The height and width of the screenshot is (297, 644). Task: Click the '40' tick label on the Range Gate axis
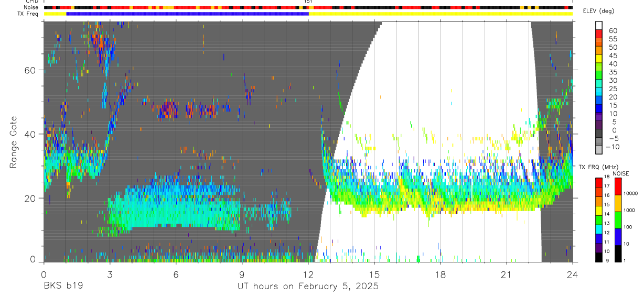click(30, 134)
